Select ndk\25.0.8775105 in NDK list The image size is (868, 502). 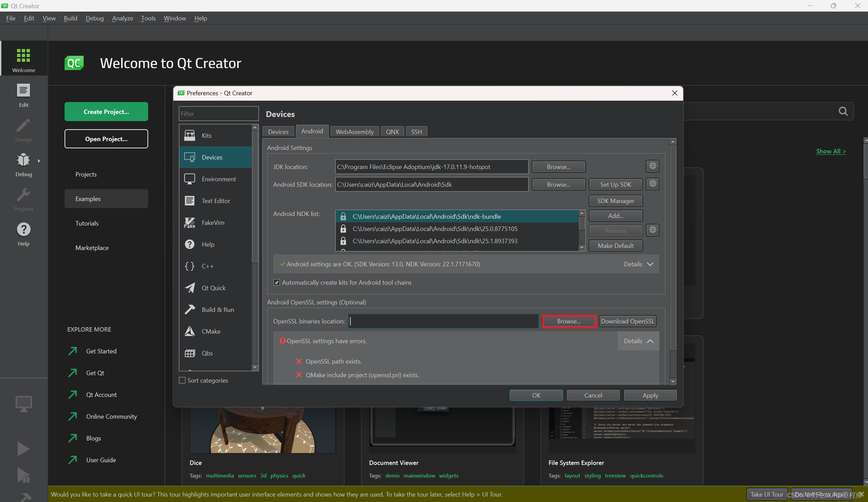pos(457,229)
